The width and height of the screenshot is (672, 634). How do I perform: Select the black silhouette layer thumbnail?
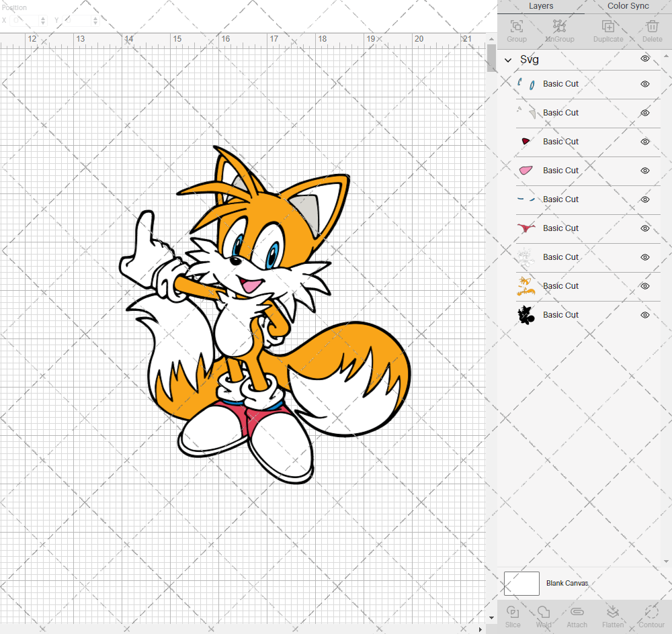[x=526, y=315]
